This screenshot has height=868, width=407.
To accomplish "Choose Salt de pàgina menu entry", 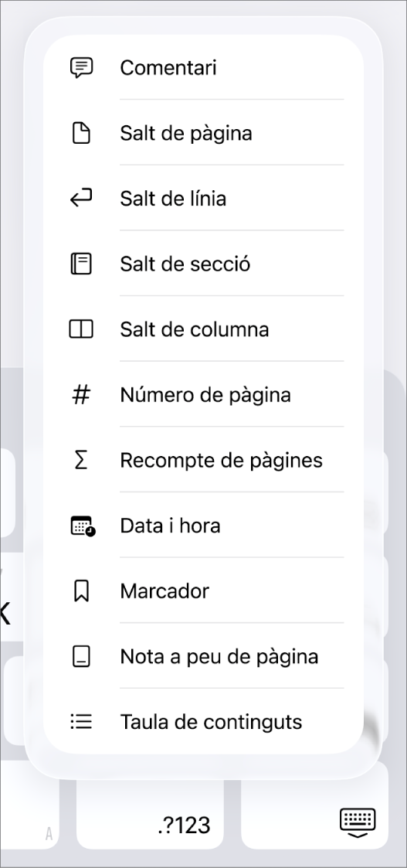I will 204,133.
